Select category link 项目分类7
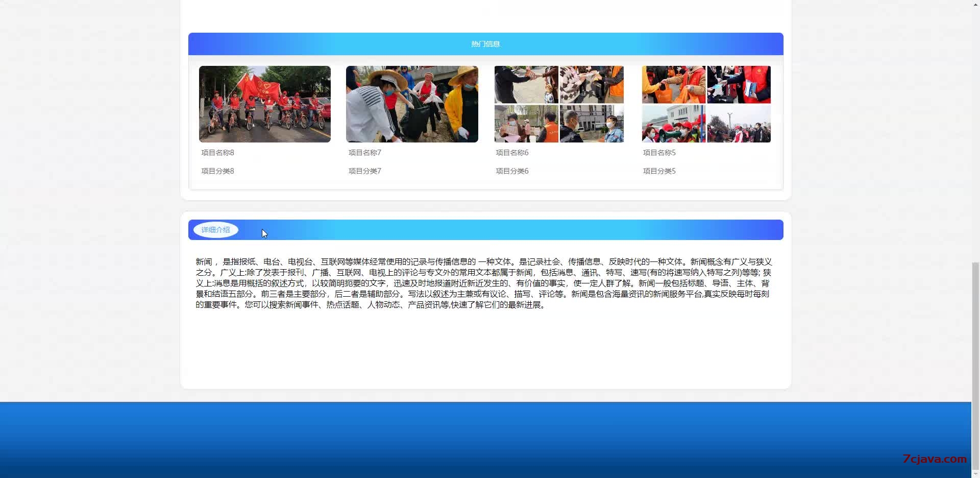 tap(364, 171)
